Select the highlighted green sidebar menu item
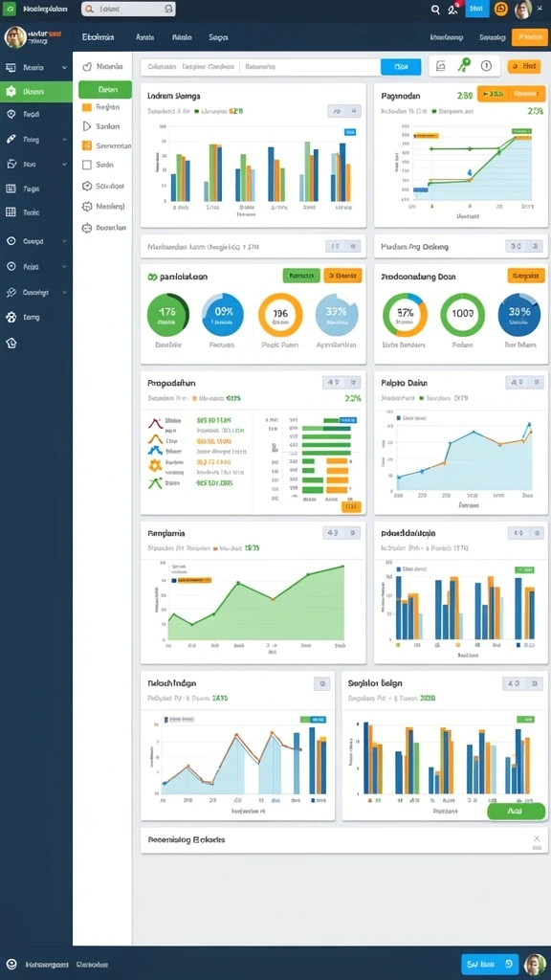551x980 pixels. [x=36, y=91]
